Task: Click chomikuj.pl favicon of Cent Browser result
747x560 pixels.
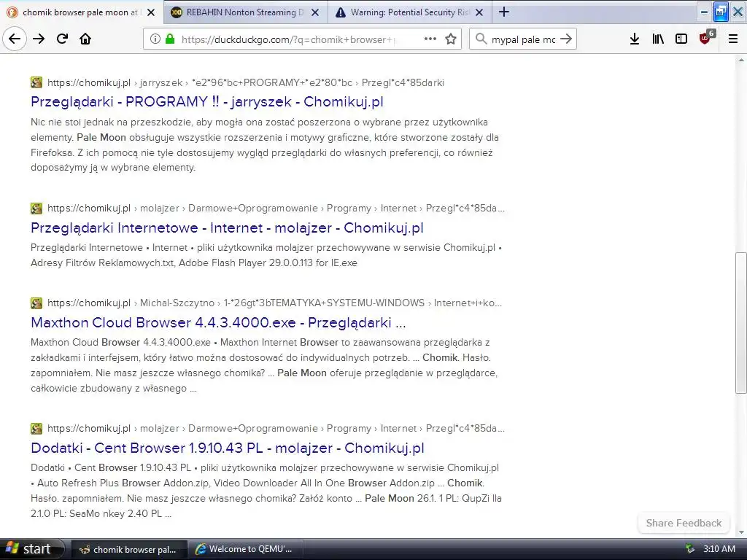Action: coord(36,428)
